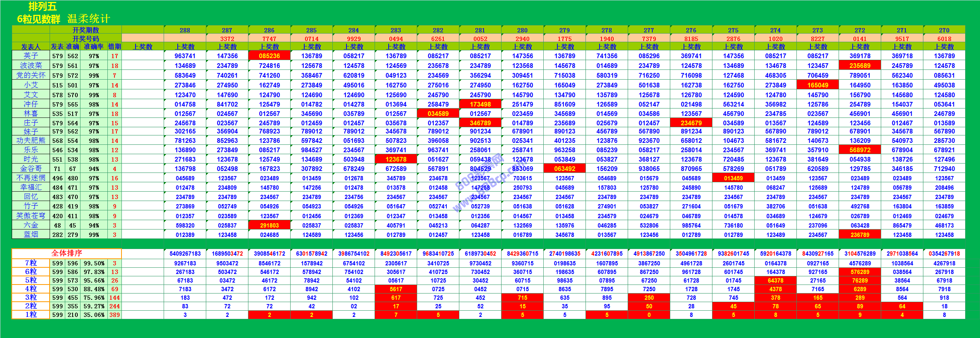Click the period 288 column header
Viewport: 980px width, 338px height.
[185, 30]
